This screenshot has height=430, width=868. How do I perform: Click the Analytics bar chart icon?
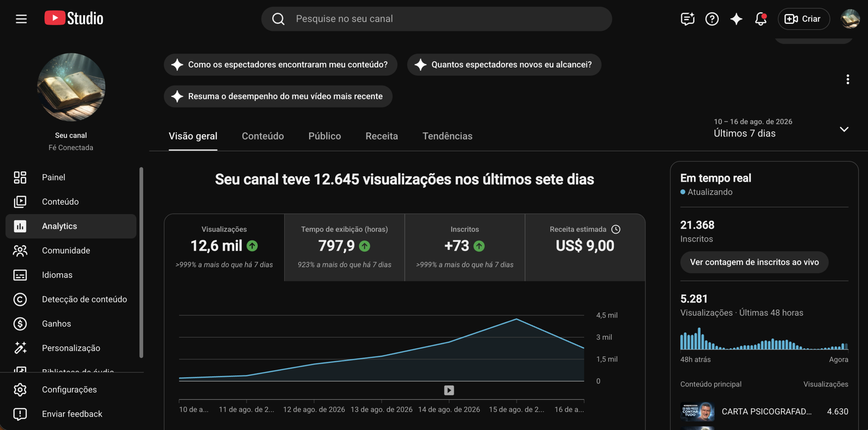(x=20, y=226)
